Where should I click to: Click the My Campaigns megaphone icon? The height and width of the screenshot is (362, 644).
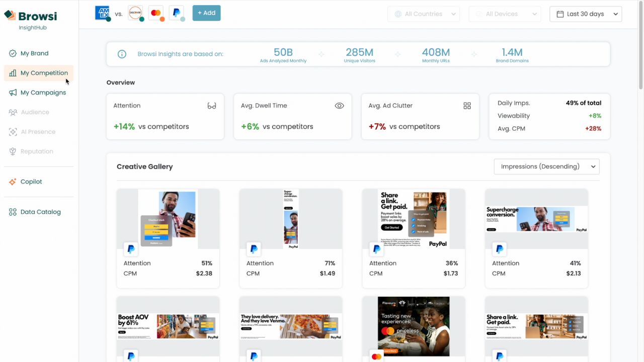click(x=13, y=93)
